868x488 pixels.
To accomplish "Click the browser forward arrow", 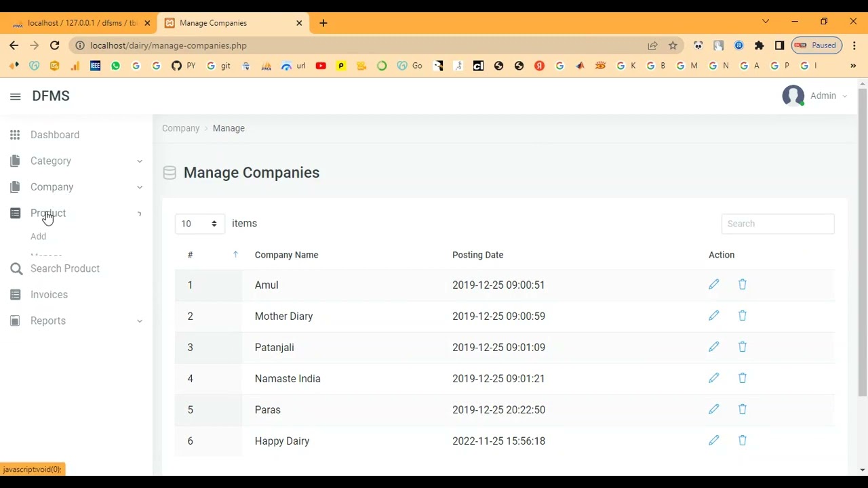I will pyautogui.click(x=34, y=45).
